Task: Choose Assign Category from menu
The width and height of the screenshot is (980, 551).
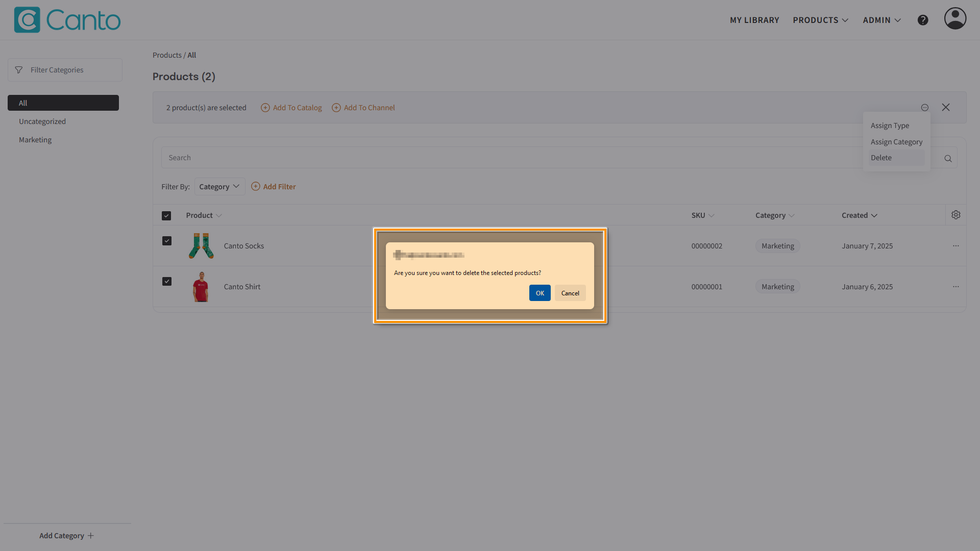Action: pos(896,142)
